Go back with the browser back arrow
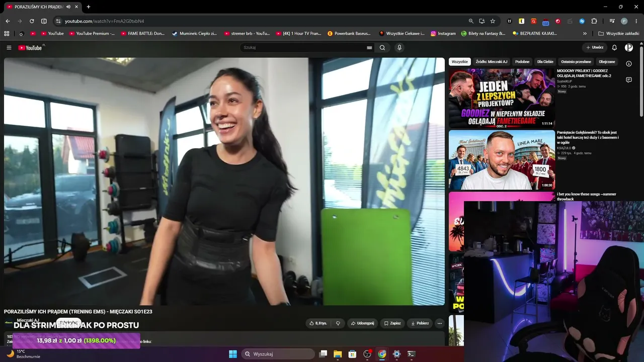This screenshot has width=644, height=362. tap(8, 21)
